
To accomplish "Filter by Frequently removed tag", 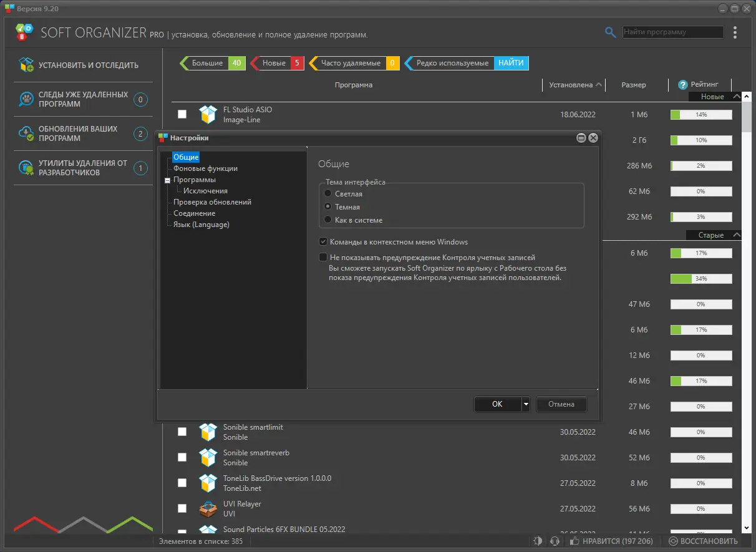I will (354, 63).
